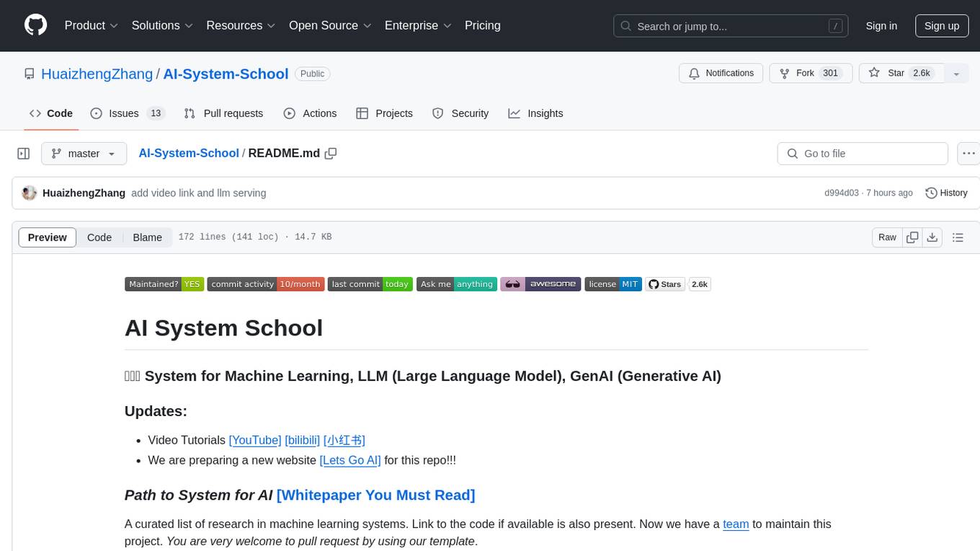Open the Security tab
The image size is (980, 551).
tap(460, 113)
